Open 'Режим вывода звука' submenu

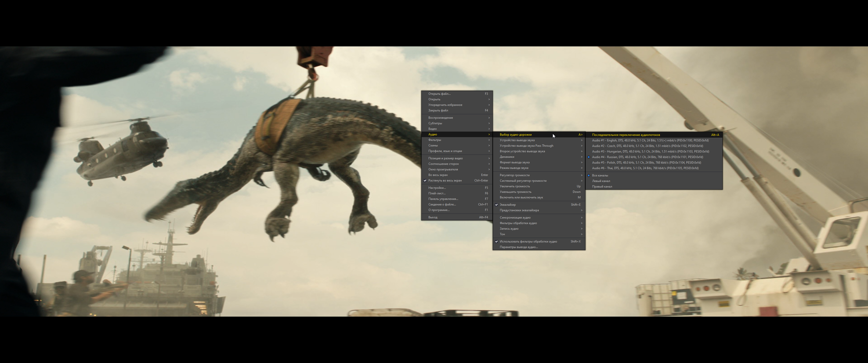(539, 168)
